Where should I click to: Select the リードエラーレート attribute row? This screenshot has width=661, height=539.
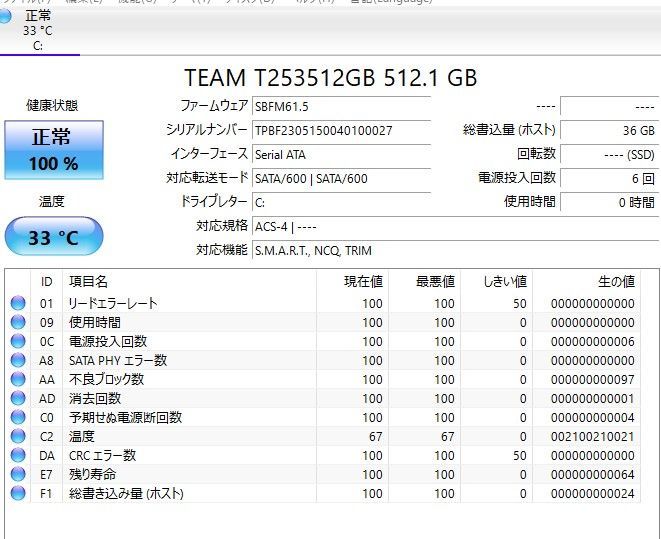[x=323, y=303]
